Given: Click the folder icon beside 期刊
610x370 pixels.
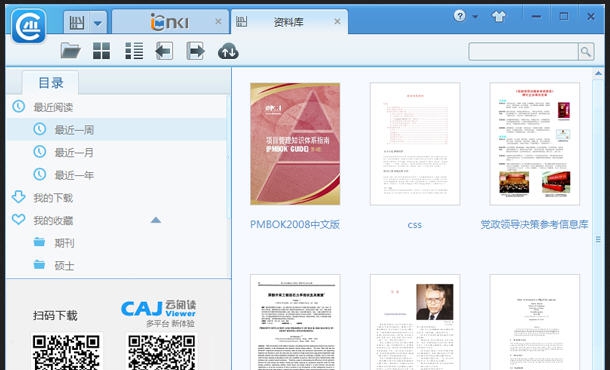Looking at the screenshot, I should click(39, 242).
